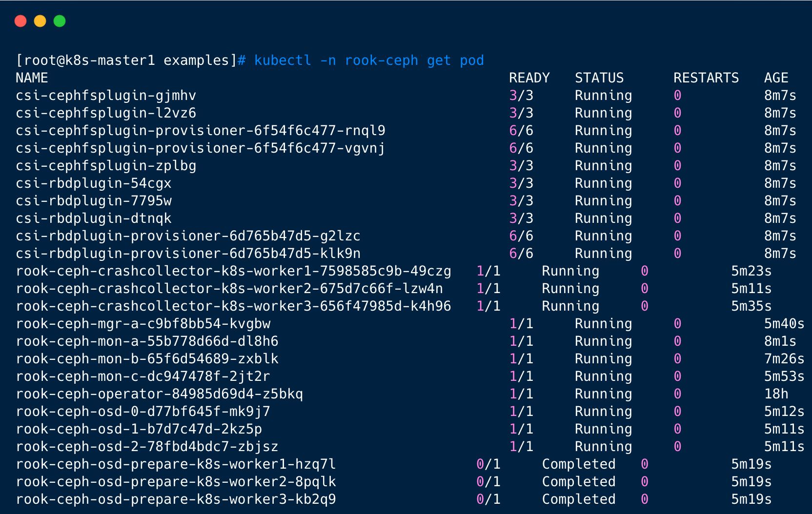Click pod name csi-cephfsplugin-gjmhv

[x=106, y=96]
